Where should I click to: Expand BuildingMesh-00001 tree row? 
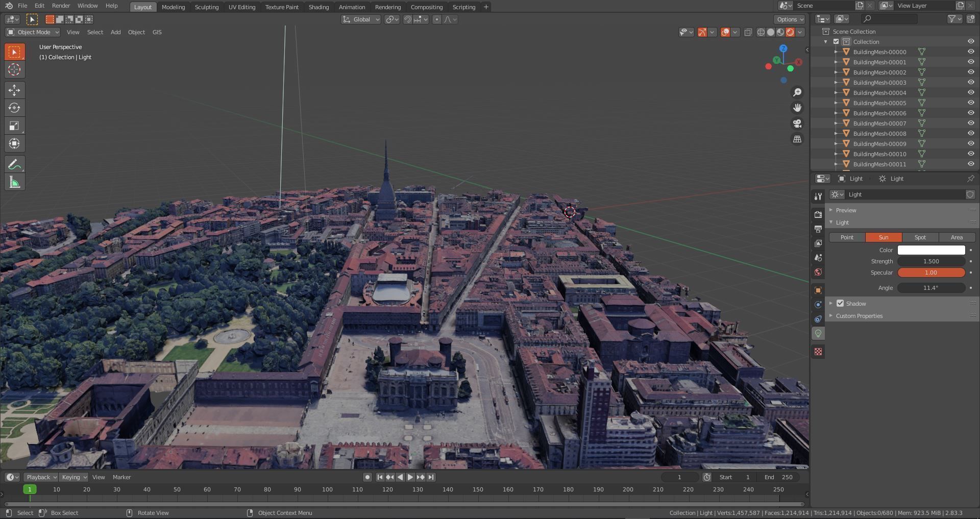coord(836,62)
